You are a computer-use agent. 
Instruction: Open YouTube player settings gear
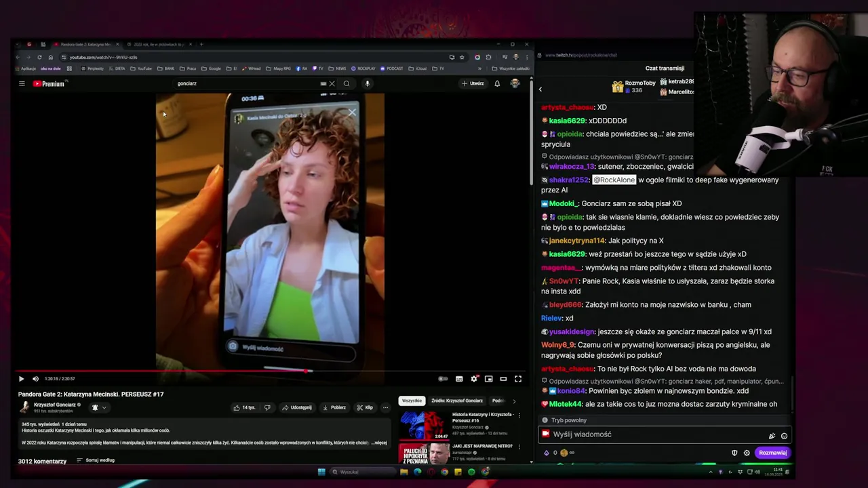474,379
